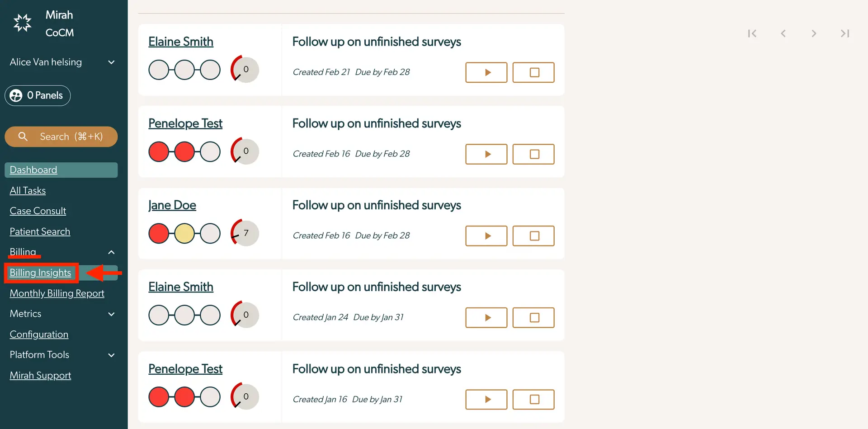The height and width of the screenshot is (429, 868).
Task: Click the Mirah CoCM star logo
Action: tap(22, 22)
